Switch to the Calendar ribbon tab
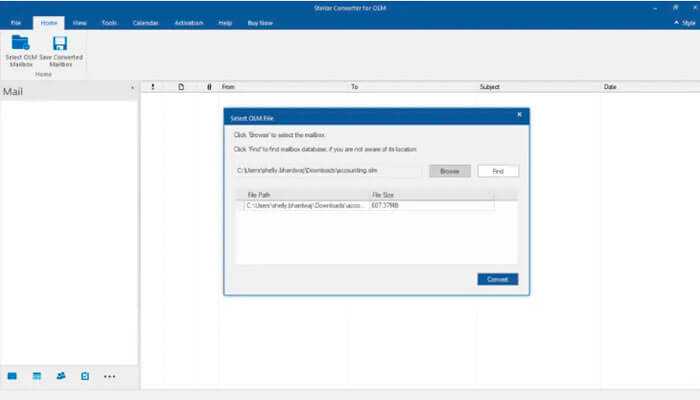This screenshot has height=400, width=700. 146,23
